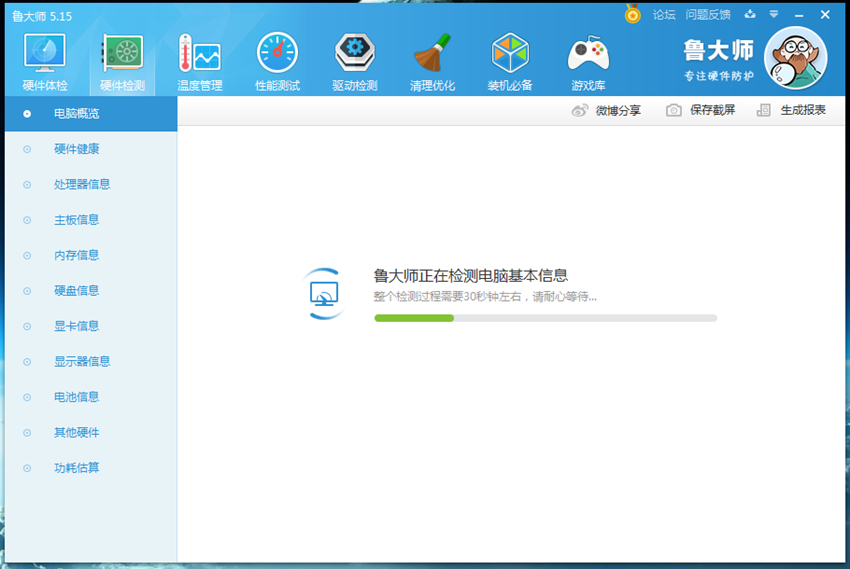Click the 整个检测过程需要30秒钟左右 message

(485, 297)
